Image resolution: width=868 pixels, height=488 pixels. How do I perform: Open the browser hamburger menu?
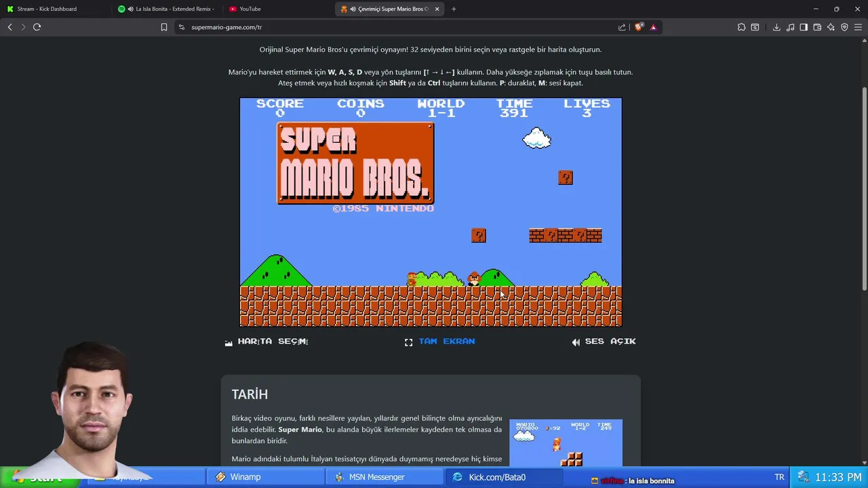tap(858, 27)
